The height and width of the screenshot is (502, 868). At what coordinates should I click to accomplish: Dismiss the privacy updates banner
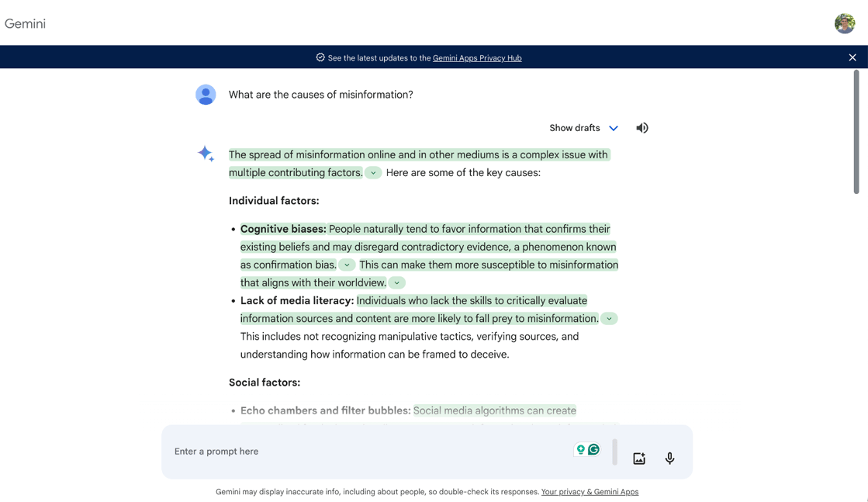click(852, 57)
